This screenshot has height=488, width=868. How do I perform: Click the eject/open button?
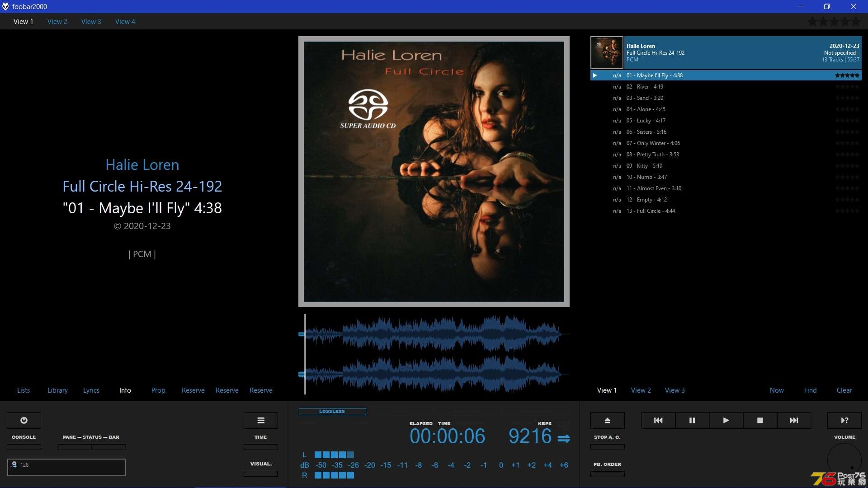tap(608, 420)
